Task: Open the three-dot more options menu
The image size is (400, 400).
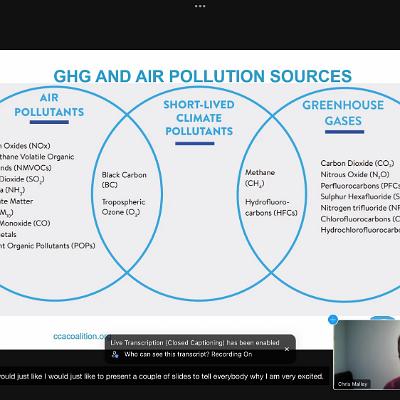Action: [x=200, y=6]
